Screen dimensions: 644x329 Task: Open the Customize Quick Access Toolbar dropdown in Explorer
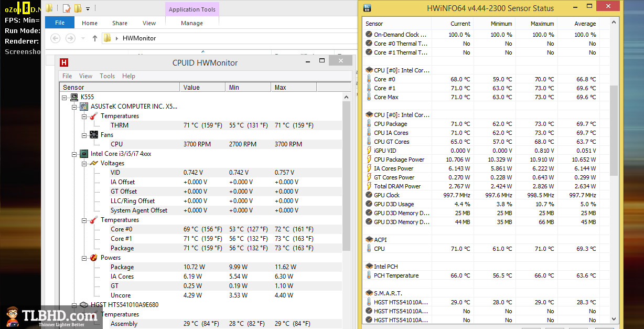[88, 8]
